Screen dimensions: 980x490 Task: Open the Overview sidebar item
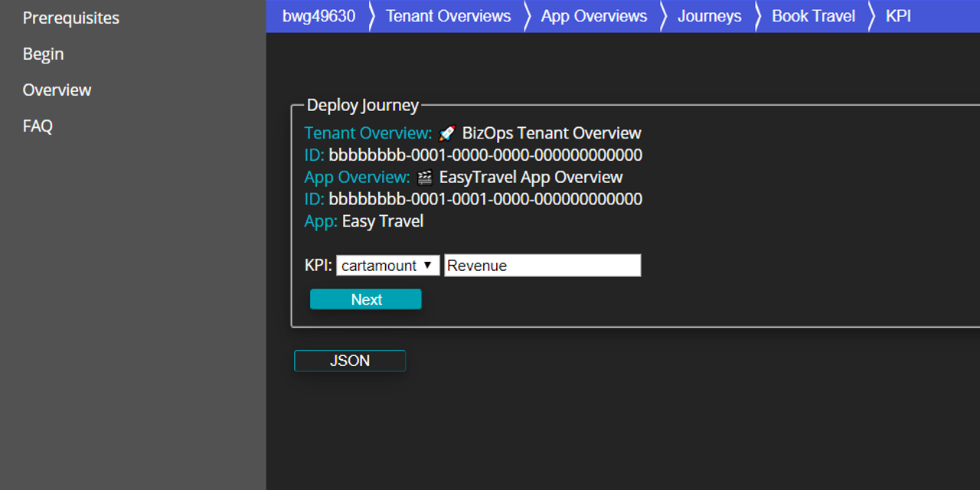click(57, 90)
